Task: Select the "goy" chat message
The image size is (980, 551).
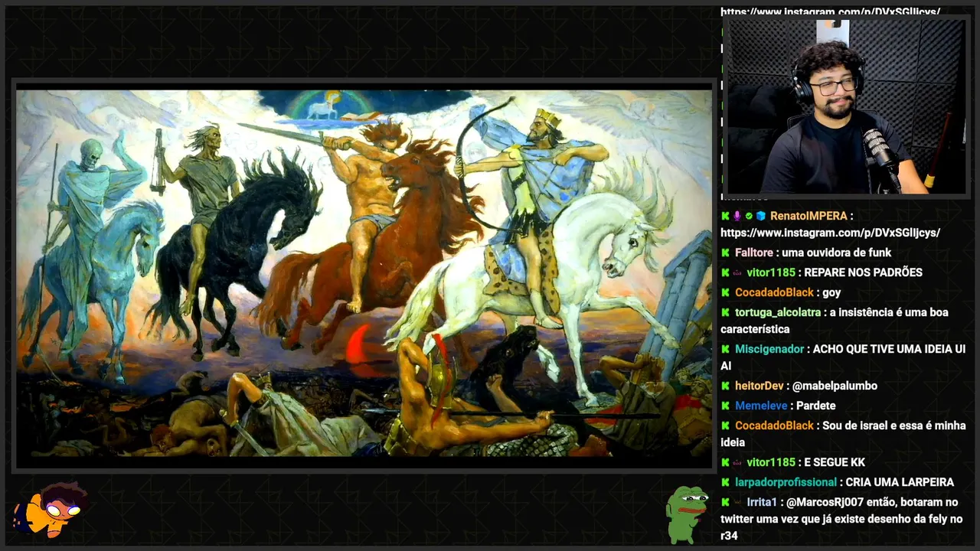Action: 831,292
